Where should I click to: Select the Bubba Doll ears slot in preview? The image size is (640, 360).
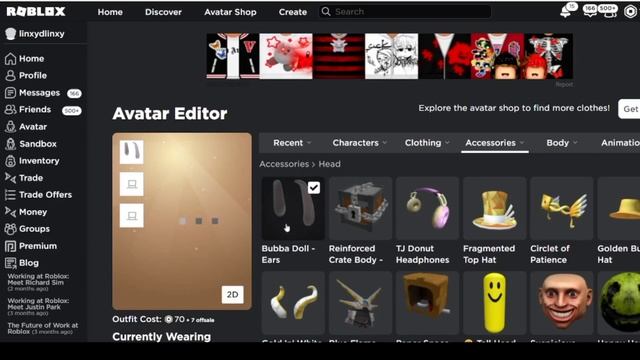coord(131,152)
